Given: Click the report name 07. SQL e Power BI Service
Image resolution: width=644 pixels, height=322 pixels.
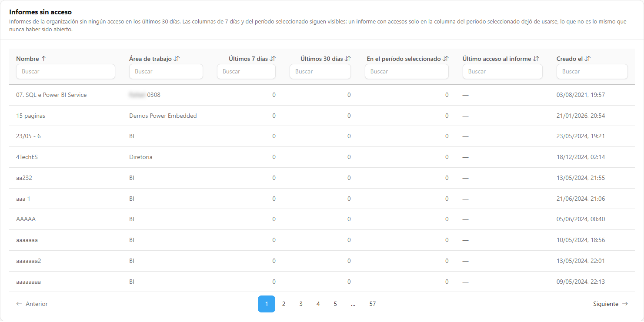Looking at the screenshot, I should click(x=51, y=95).
